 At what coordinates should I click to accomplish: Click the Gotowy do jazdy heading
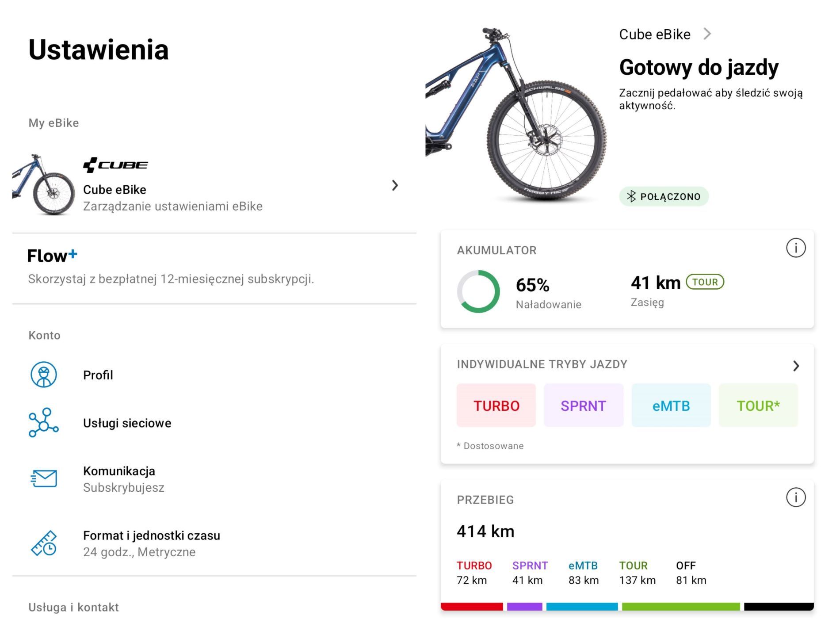pyautogui.click(x=699, y=68)
